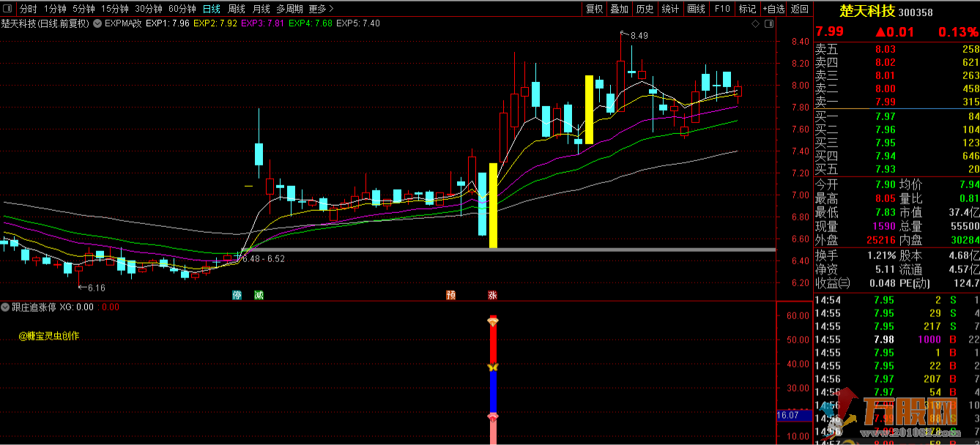This screenshot has height=445, width=980.
Task: Click the 14:55 trade row with 1000 volume
Action: [x=897, y=339]
